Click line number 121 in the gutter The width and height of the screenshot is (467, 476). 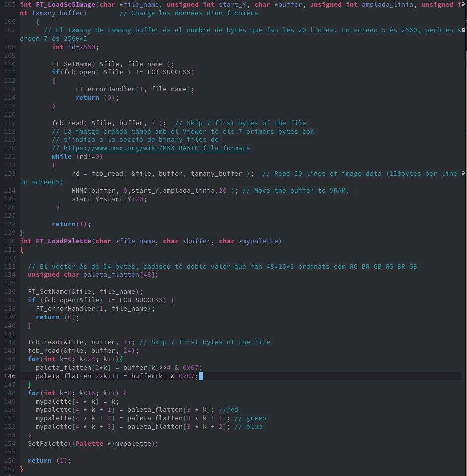pos(10,157)
